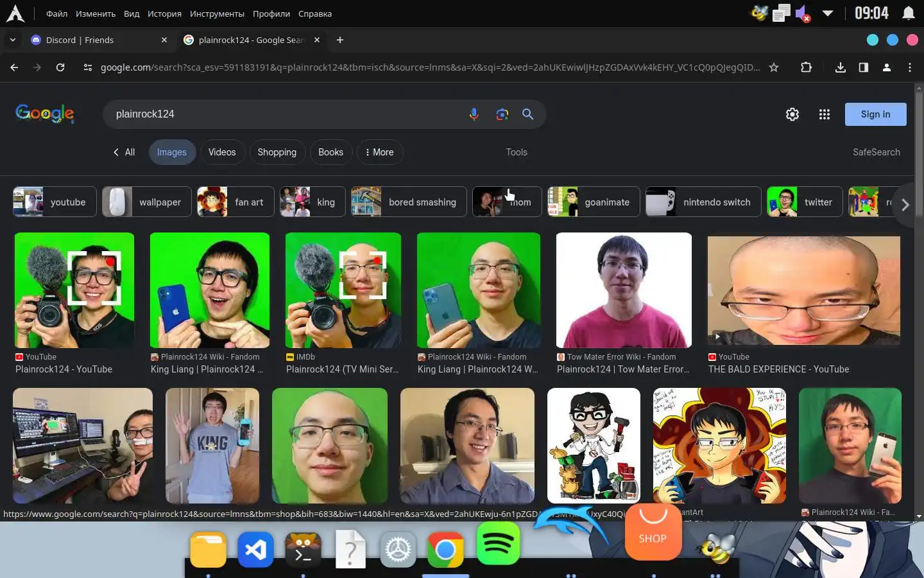Switch to the Discord Friends tab

99,40
